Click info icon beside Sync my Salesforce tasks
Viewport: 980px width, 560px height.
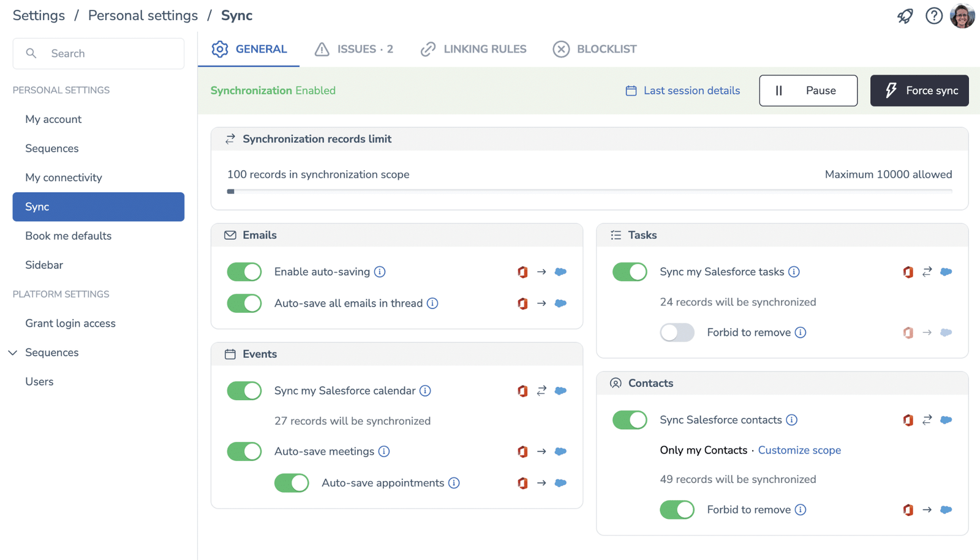pyautogui.click(x=794, y=272)
